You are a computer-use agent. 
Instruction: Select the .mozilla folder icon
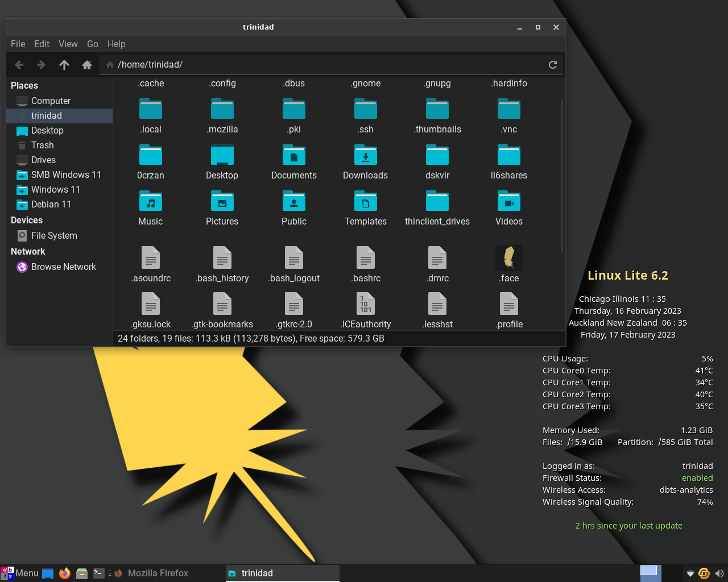pos(222,109)
